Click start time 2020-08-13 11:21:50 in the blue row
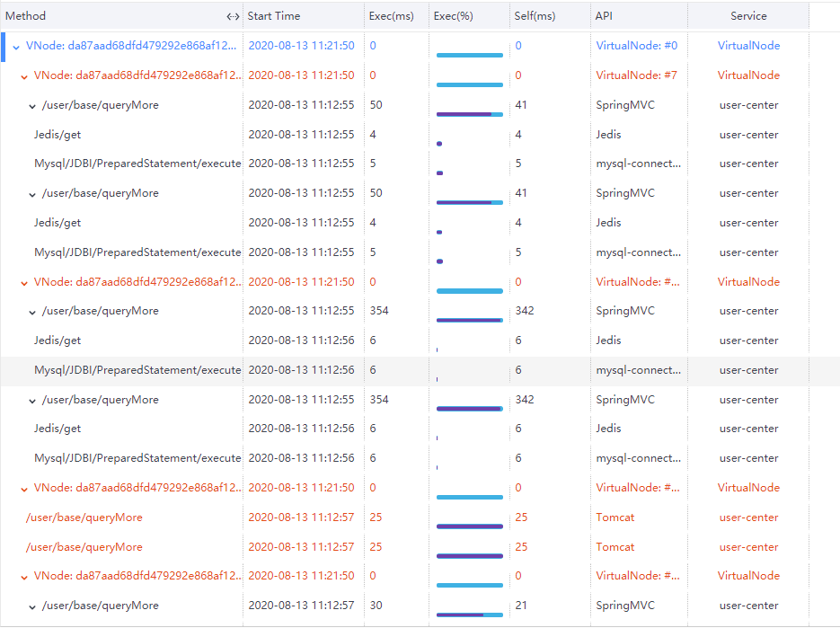The height and width of the screenshot is (628, 840). pyautogui.click(x=301, y=46)
